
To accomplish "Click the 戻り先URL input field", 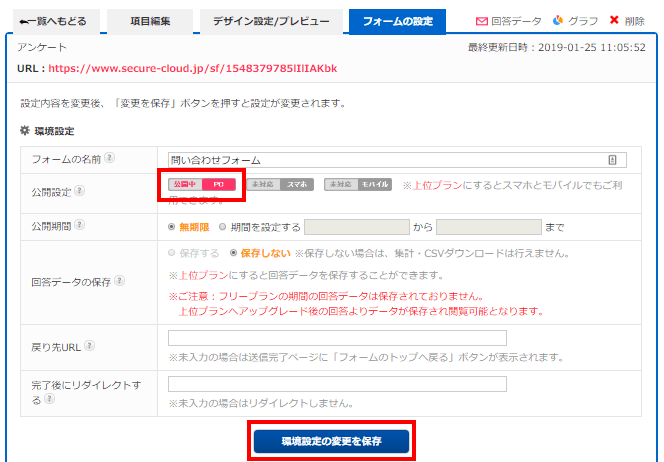I will (x=337, y=338).
